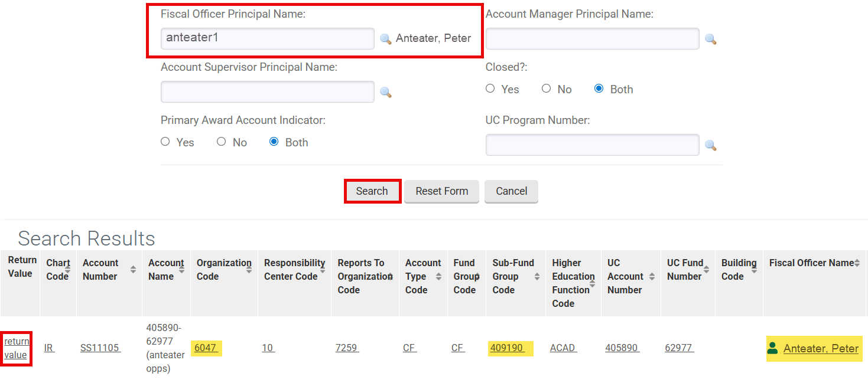Sort by UC Account Number column arrows

pos(652,276)
